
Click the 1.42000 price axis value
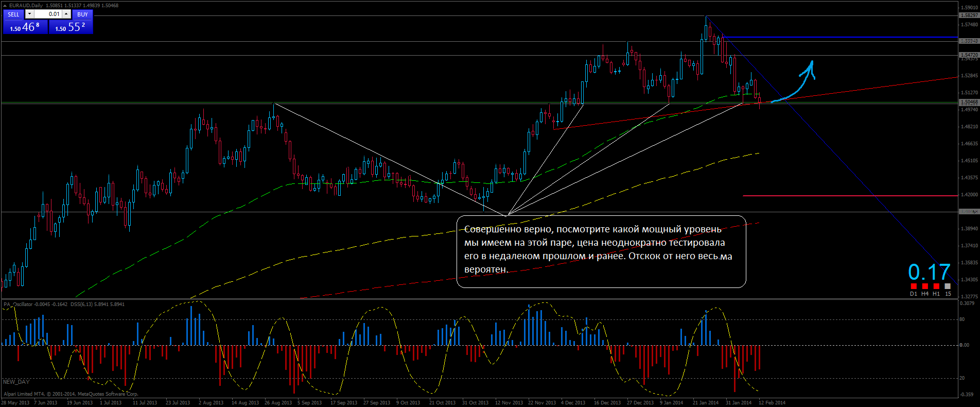click(969, 195)
